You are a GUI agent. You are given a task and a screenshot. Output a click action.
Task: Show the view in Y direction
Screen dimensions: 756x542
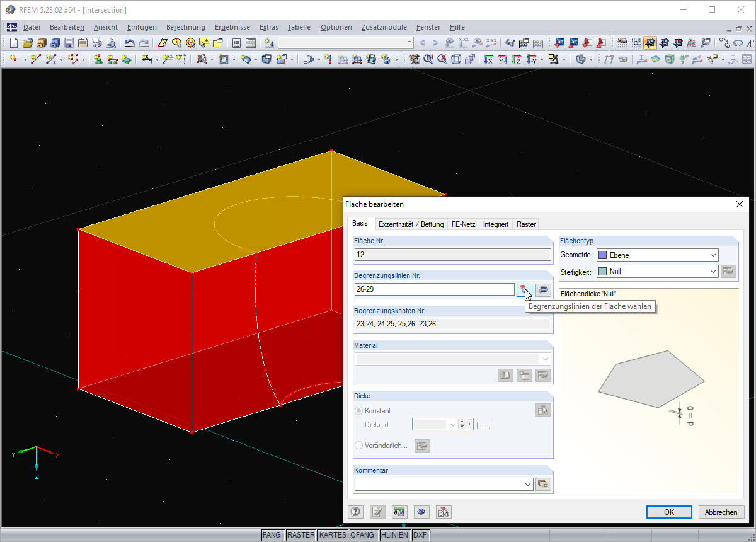pyautogui.click(x=502, y=59)
